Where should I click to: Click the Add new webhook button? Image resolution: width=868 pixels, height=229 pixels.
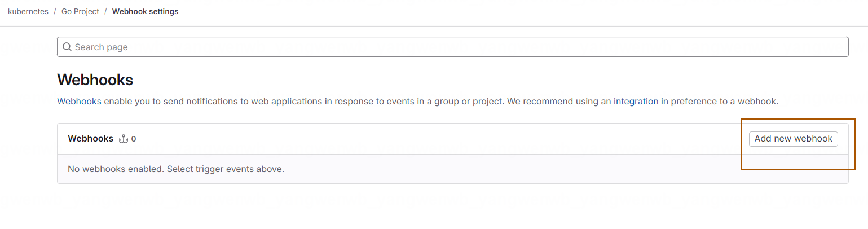point(793,139)
